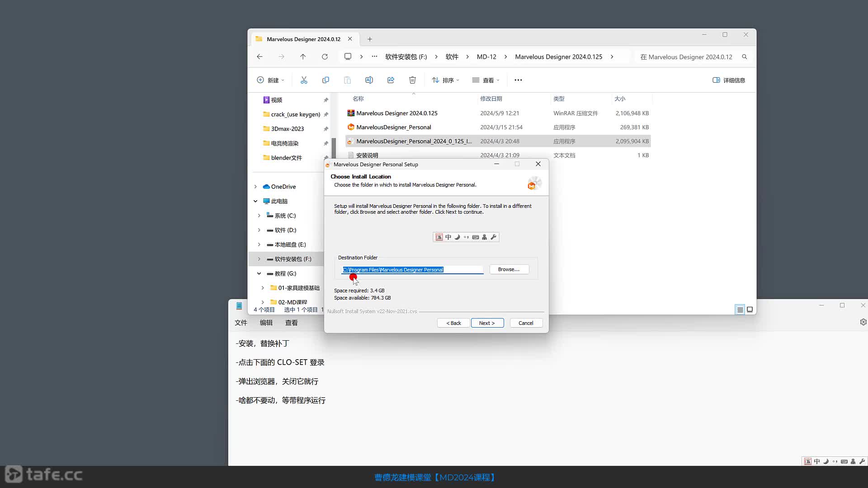Refresh the File Explorer folder view

point(325,56)
